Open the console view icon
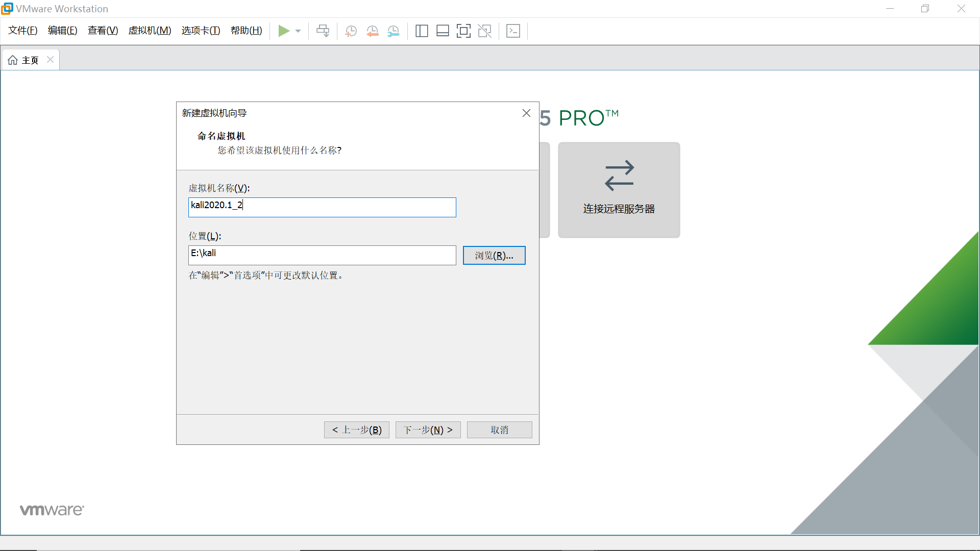Image resolution: width=980 pixels, height=551 pixels. [513, 31]
